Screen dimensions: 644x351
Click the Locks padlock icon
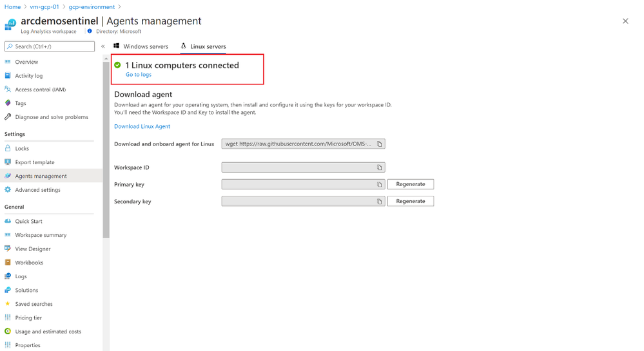coord(7,148)
